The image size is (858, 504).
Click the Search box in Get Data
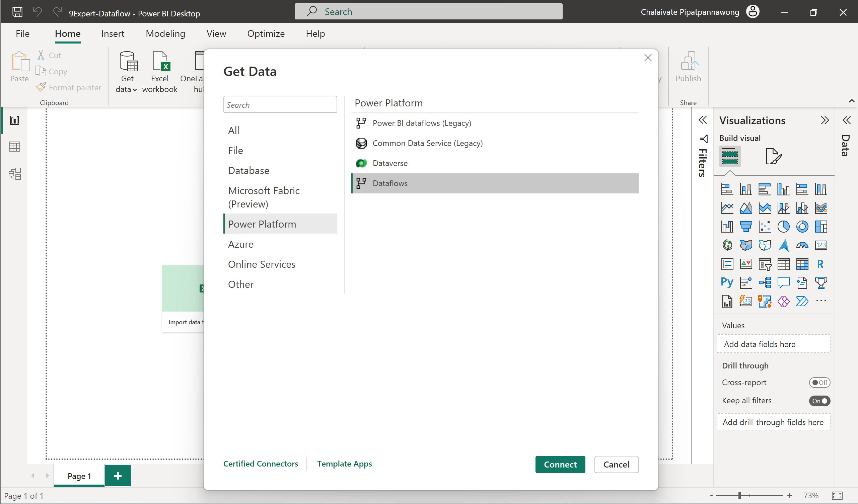pos(280,104)
